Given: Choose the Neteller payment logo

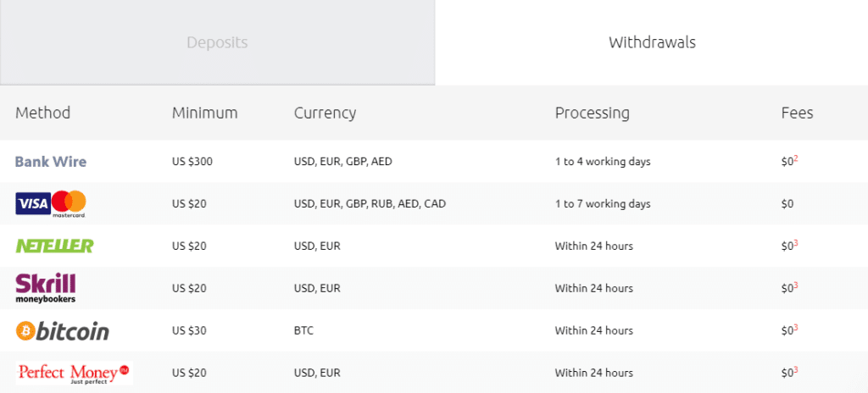Looking at the screenshot, I should (x=54, y=246).
